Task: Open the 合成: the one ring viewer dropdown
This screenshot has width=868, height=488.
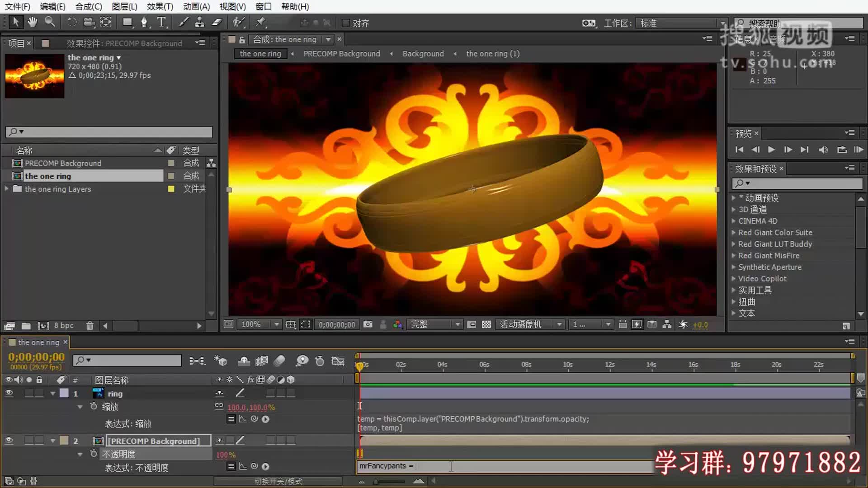Action: 328,40
